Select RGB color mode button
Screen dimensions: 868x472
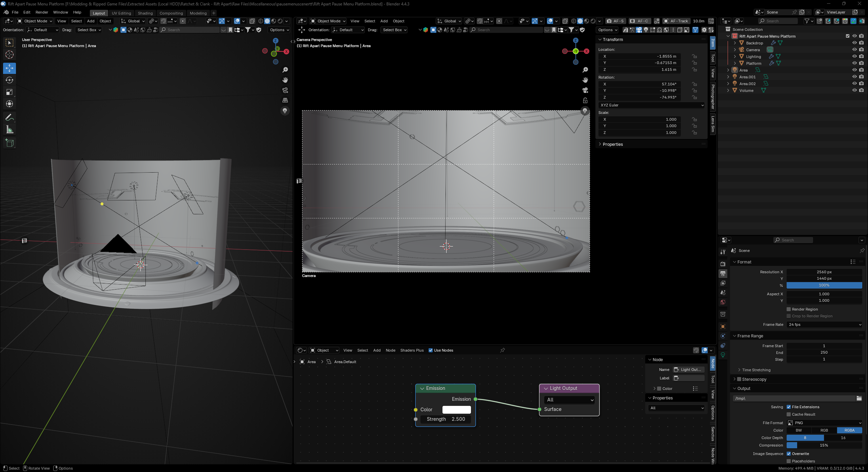[x=824, y=430]
